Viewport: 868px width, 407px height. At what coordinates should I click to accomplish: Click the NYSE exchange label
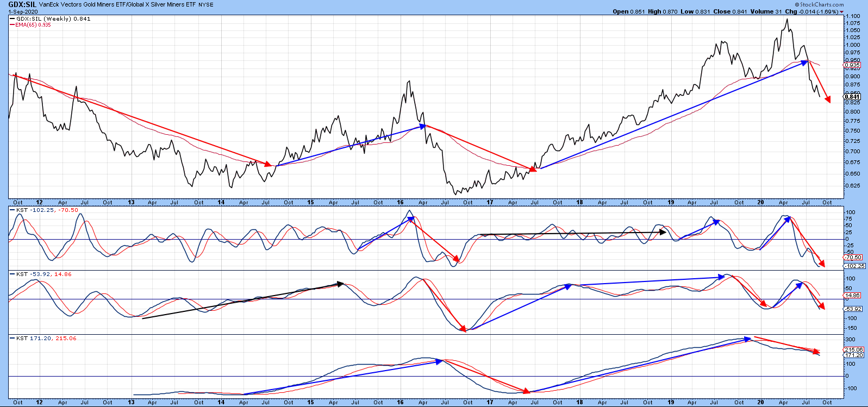coord(206,5)
